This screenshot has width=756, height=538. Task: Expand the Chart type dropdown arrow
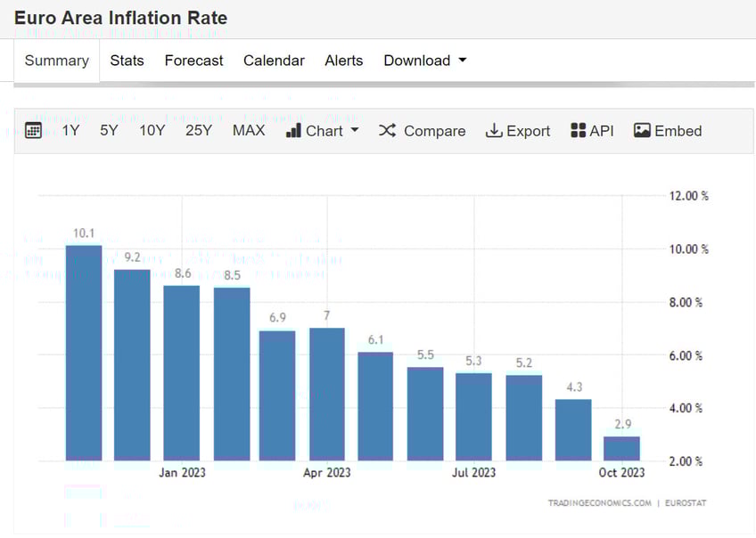(355, 129)
